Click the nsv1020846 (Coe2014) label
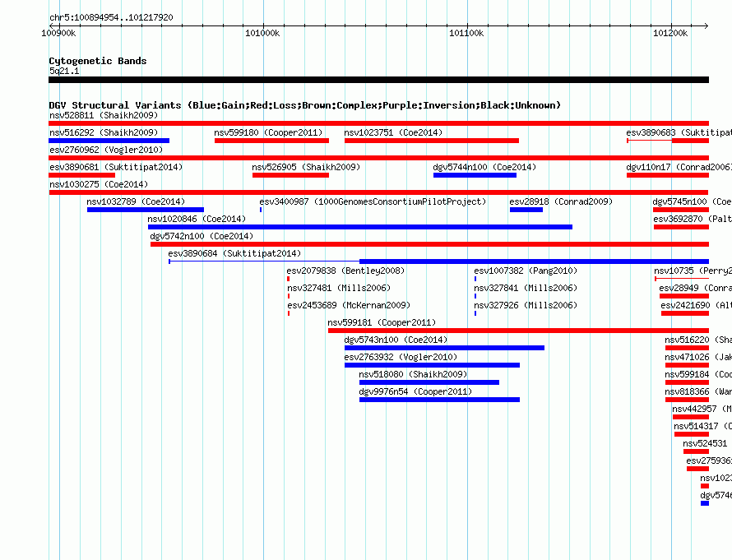 (x=197, y=219)
